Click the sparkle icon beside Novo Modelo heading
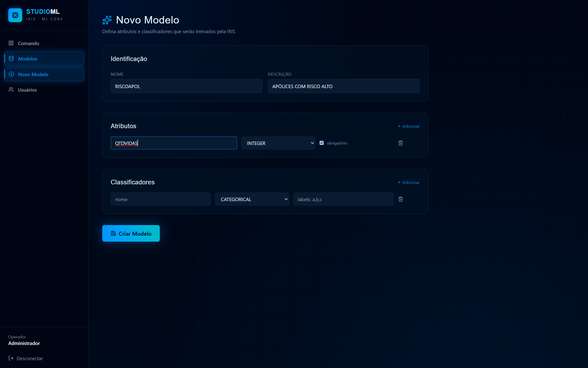 [107, 20]
